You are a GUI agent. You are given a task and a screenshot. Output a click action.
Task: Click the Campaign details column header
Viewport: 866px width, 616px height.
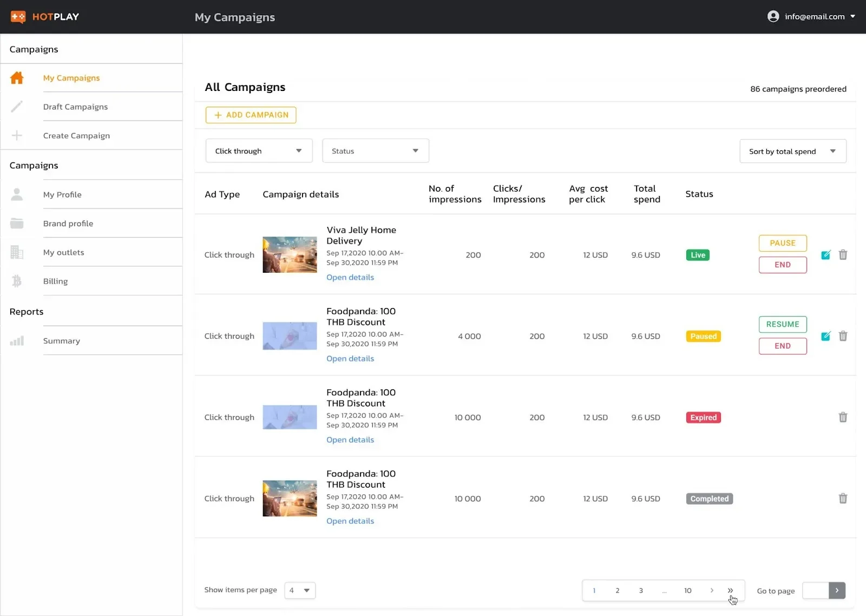pyautogui.click(x=300, y=194)
